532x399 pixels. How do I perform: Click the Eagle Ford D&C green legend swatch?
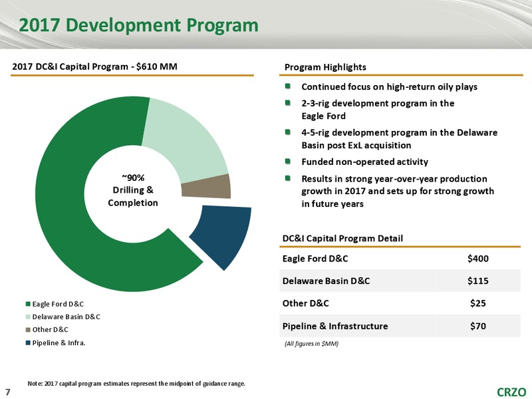[x=28, y=304]
